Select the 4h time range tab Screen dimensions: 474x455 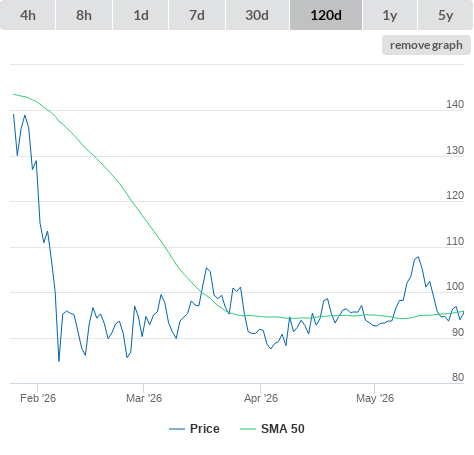click(28, 15)
